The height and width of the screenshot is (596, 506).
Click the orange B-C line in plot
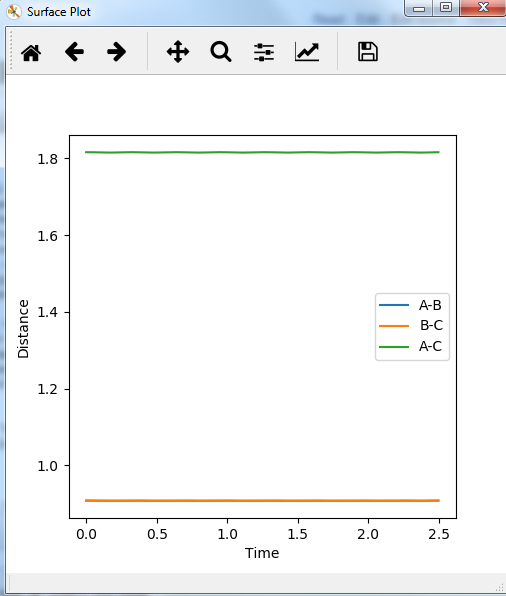[x=262, y=501]
